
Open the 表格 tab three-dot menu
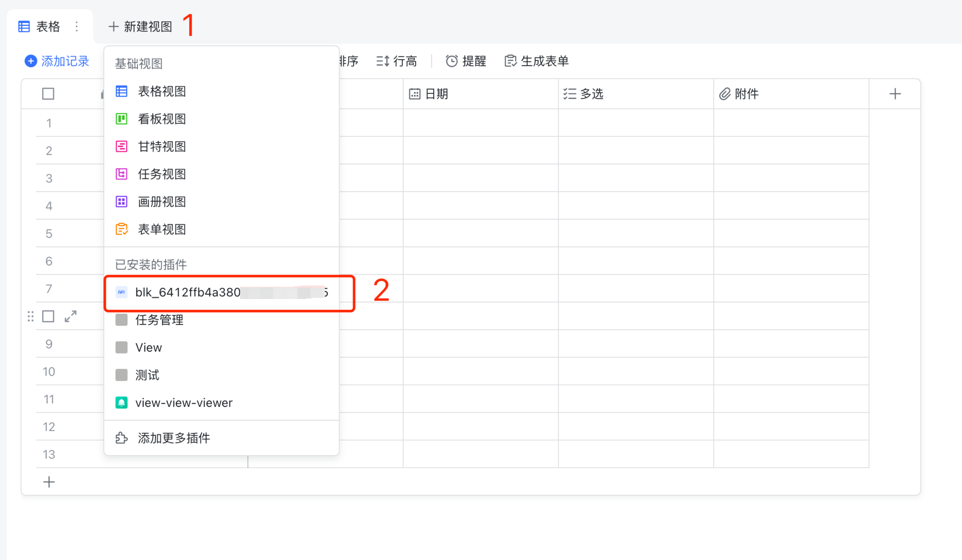pos(77,26)
